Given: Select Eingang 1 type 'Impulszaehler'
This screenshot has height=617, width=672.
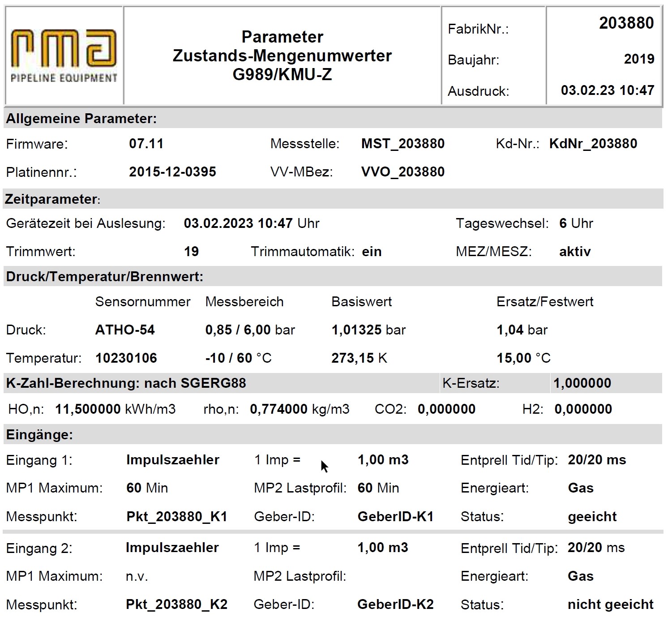Looking at the screenshot, I should tap(173, 460).
